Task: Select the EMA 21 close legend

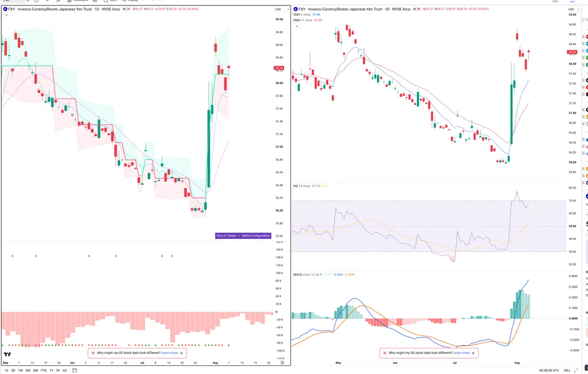Action: pos(307,20)
